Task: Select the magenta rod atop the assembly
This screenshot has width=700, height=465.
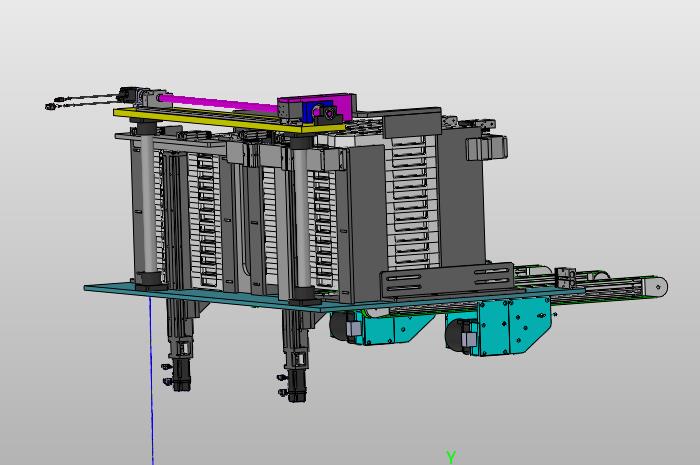Action: coord(219,103)
